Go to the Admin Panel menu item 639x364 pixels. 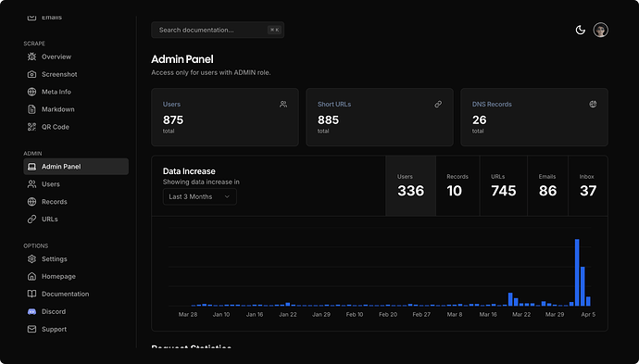[76, 167]
